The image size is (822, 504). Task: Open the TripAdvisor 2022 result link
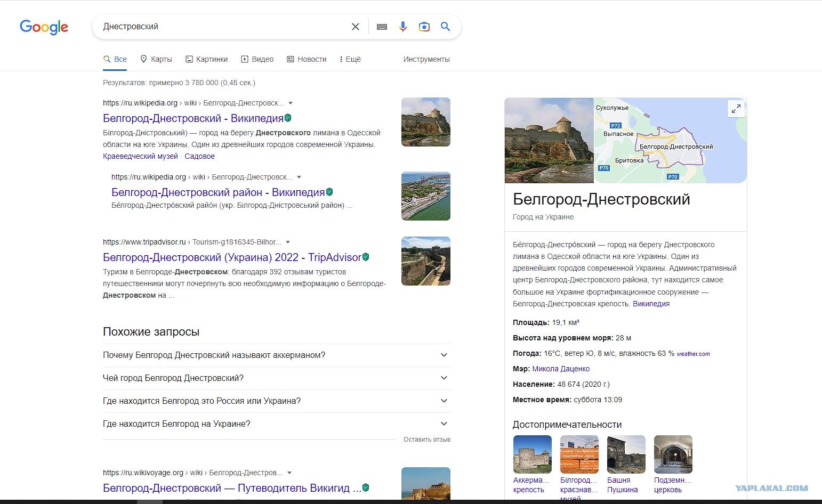232,257
